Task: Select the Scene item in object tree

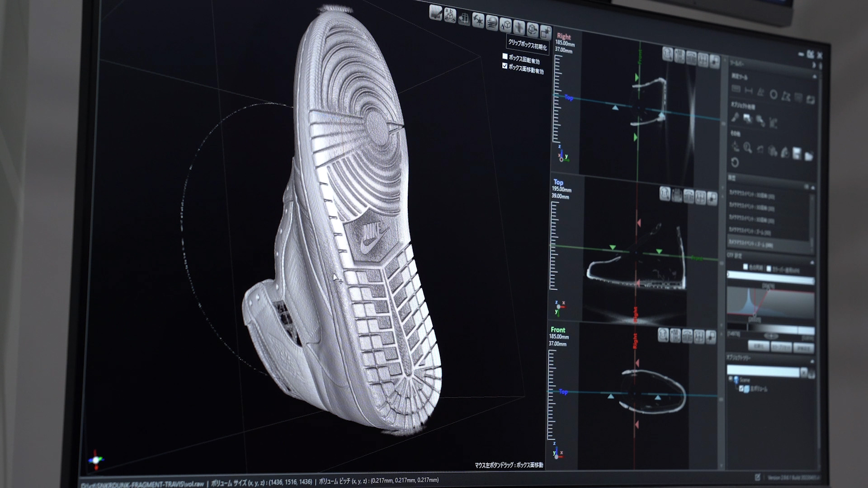Action: click(x=744, y=380)
